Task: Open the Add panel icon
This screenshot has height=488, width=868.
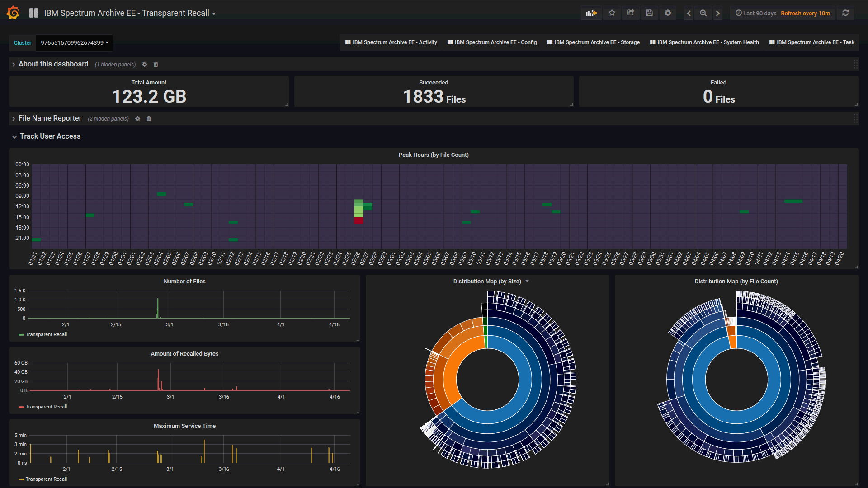Action: tap(591, 13)
